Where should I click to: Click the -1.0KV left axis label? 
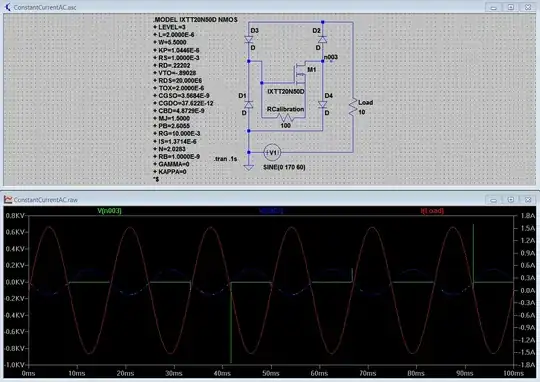coord(14,365)
